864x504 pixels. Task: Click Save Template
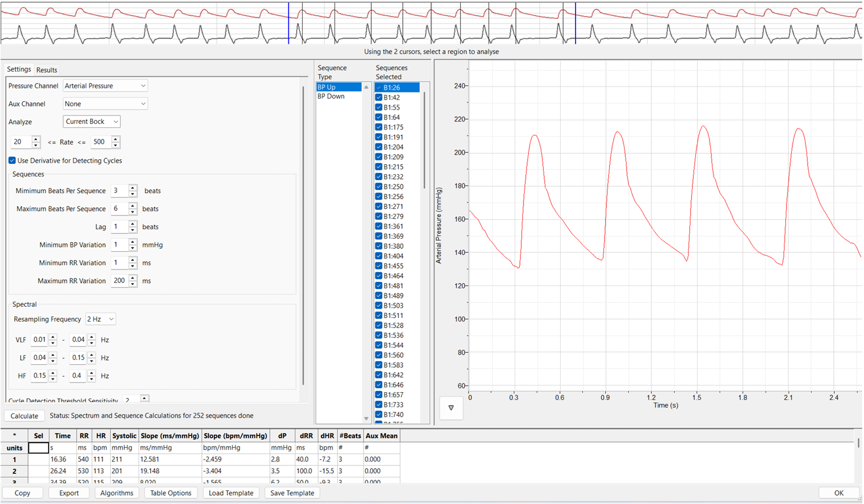(x=292, y=493)
